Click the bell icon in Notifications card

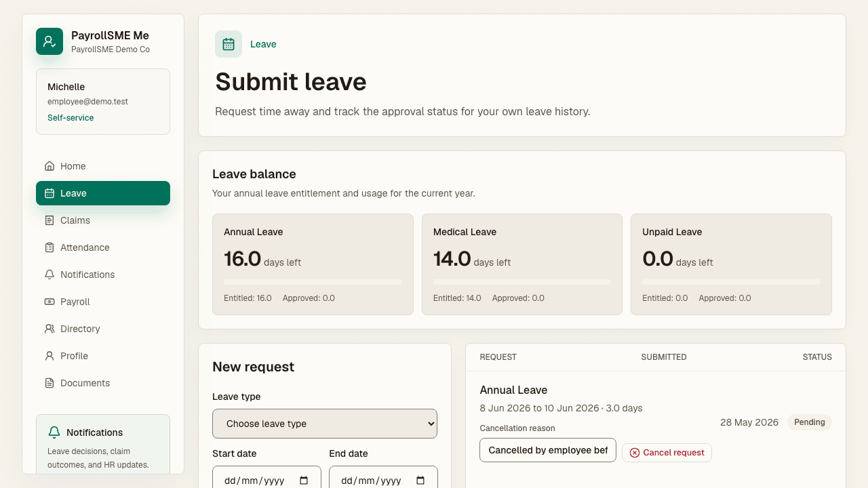click(x=54, y=432)
